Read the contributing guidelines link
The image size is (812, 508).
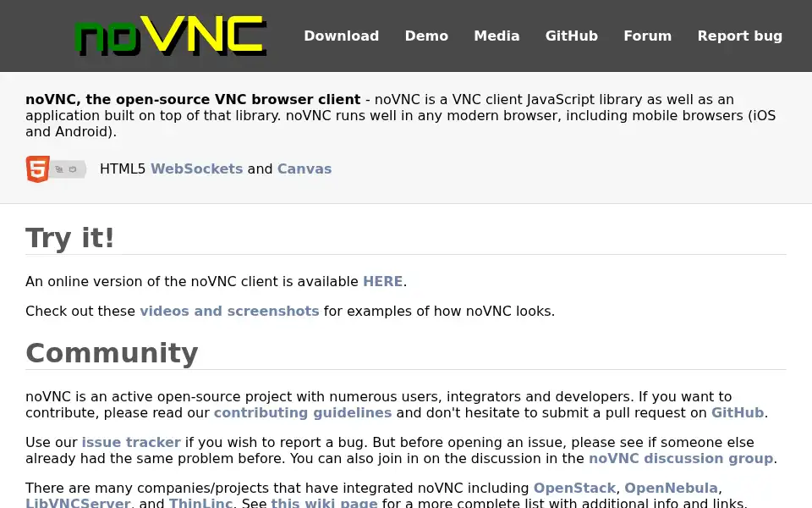303,412
